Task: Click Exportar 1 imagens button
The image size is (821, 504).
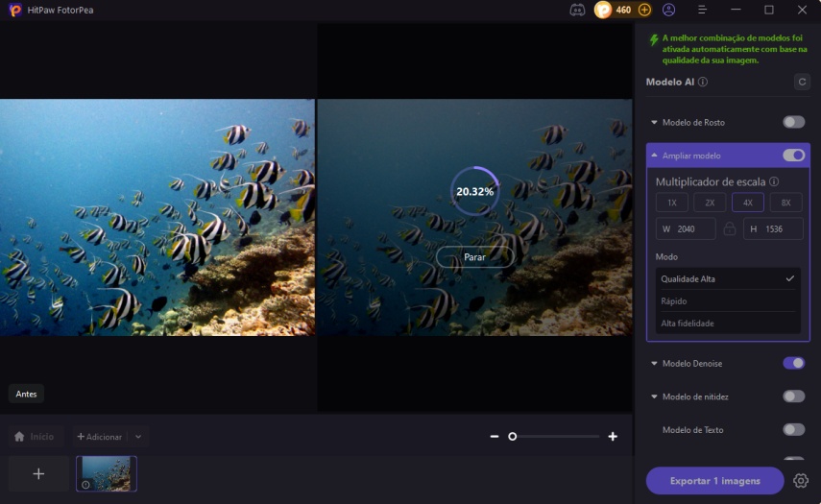Action: point(714,480)
